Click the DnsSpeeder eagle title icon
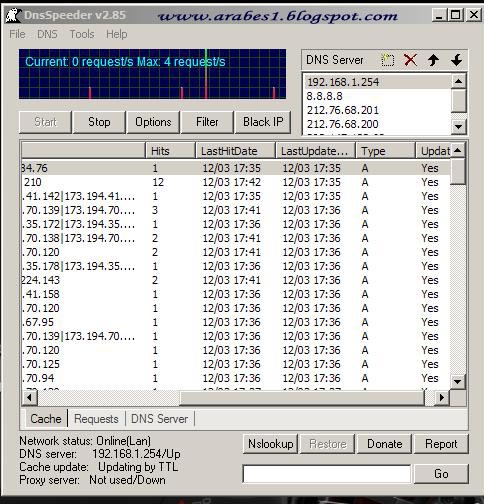The width and height of the screenshot is (484, 504). pos(13,15)
